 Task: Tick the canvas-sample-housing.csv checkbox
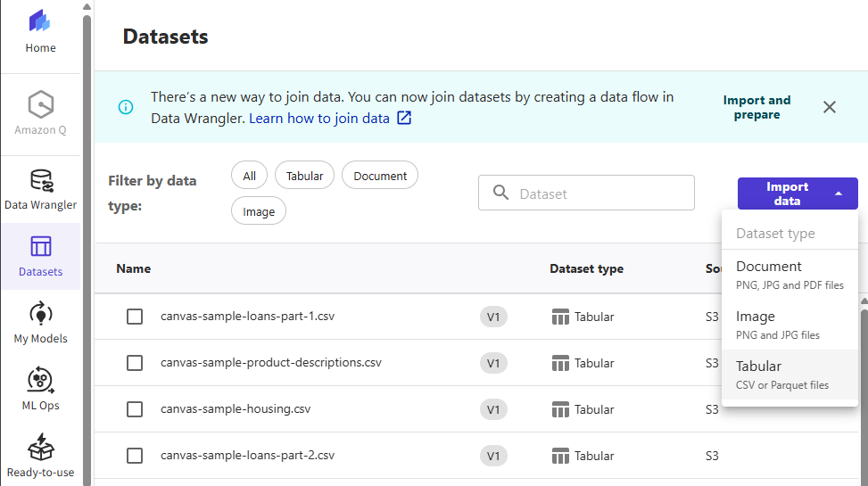click(x=135, y=409)
